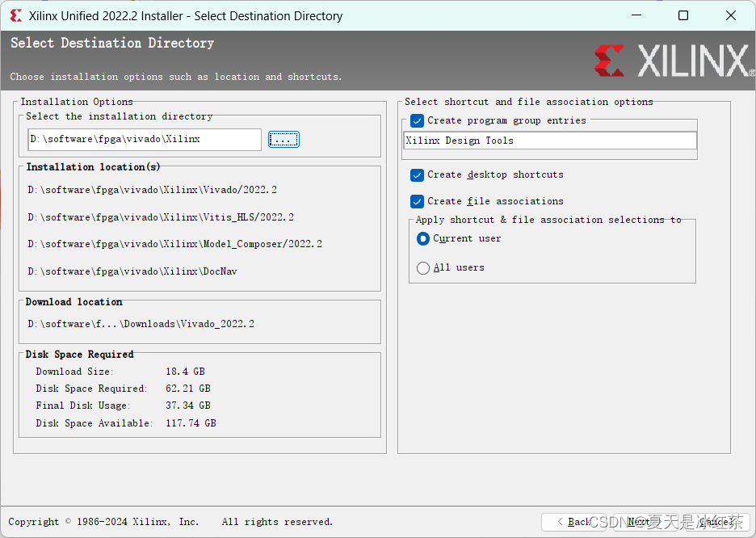756x538 pixels.
Task: Edit the installation directory path field
Action: tap(145, 139)
